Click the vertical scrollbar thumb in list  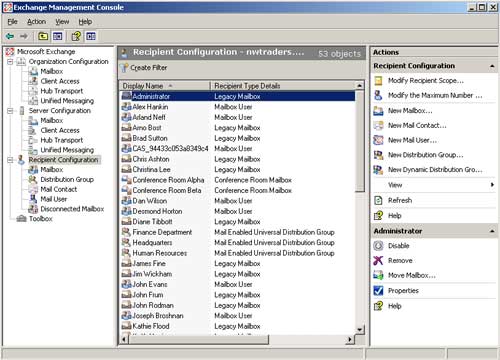pyautogui.click(x=360, y=141)
